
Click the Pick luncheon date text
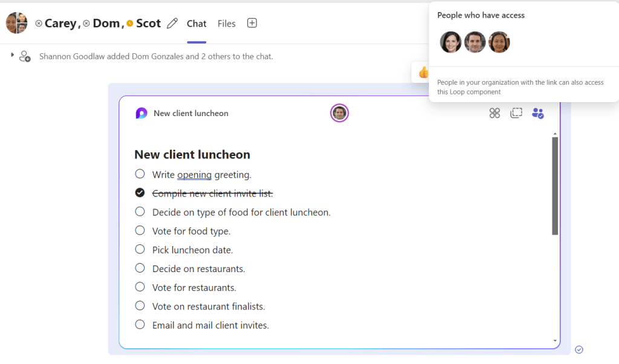tap(192, 250)
